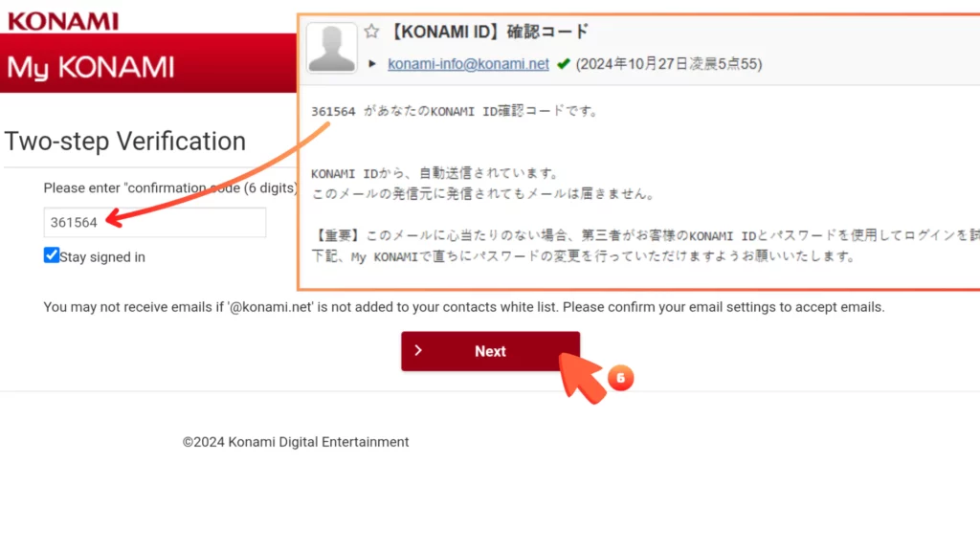The width and height of the screenshot is (980, 551).
Task: Click the chevron arrow inside Next button
Action: coord(418,351)
